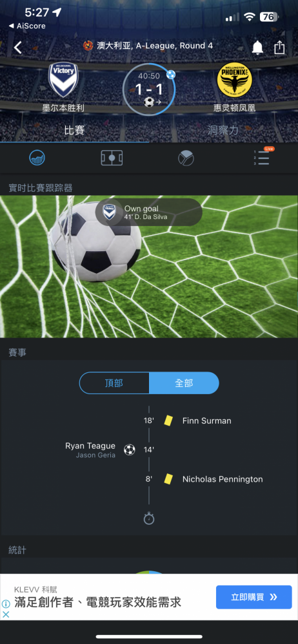
Task: Open the match tracker chart icon
Action: point(37,158)
